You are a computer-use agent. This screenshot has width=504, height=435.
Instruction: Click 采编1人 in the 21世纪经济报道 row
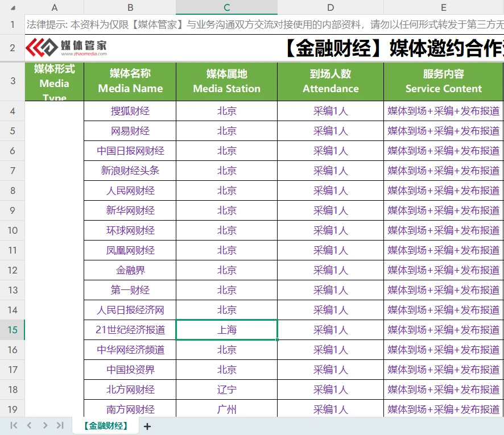coord(331,330)
